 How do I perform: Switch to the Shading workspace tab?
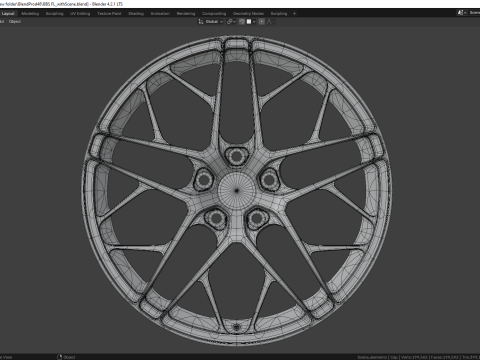click(136, 14)
